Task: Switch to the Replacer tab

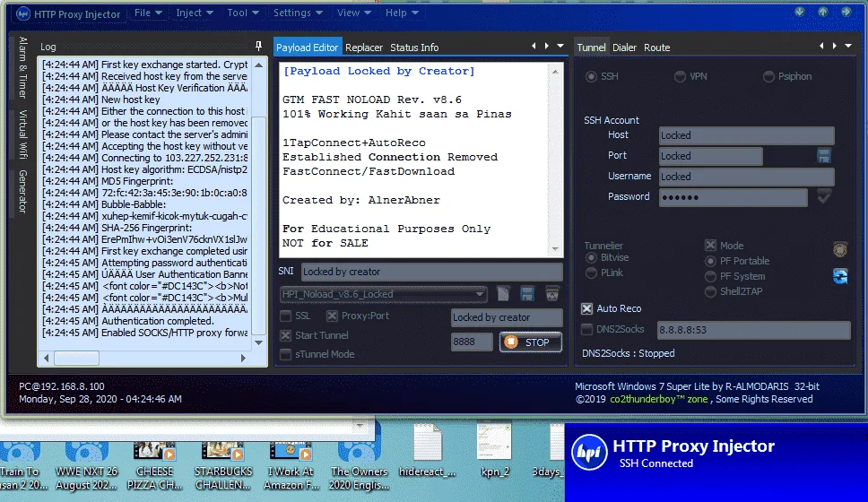Action: (364, 48)
